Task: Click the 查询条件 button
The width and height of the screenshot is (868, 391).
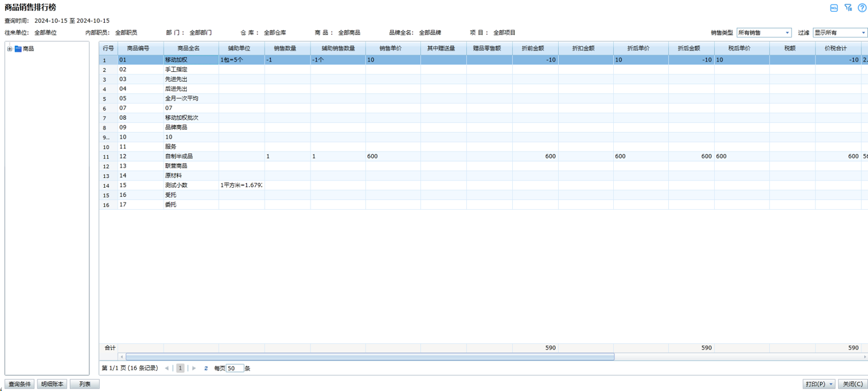Action: pyautogui.click(x=19, y=384)
